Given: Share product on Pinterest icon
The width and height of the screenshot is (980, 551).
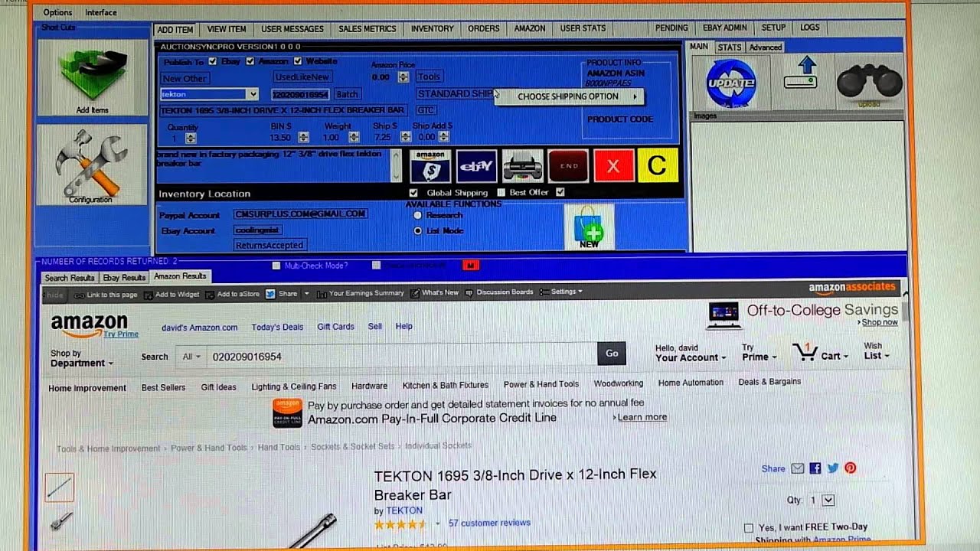Looking at the screenshot, I should [850, 468].
